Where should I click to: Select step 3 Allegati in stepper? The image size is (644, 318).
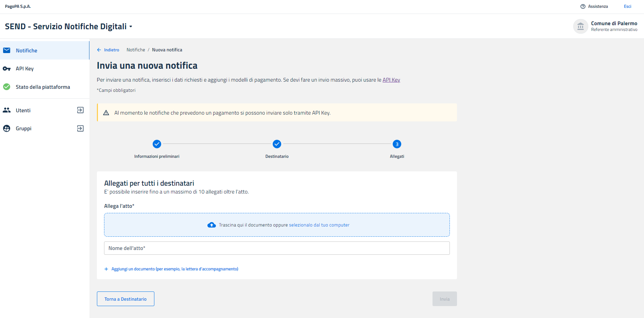397,144
